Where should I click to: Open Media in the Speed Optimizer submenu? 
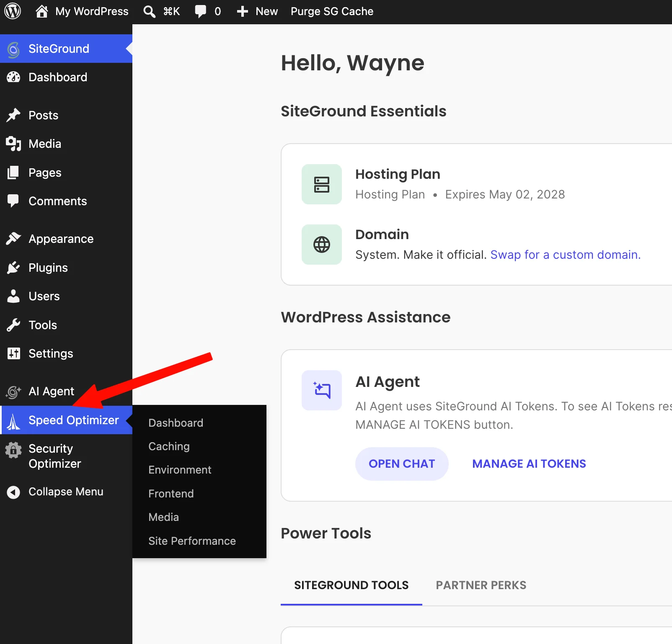point(163,517)
